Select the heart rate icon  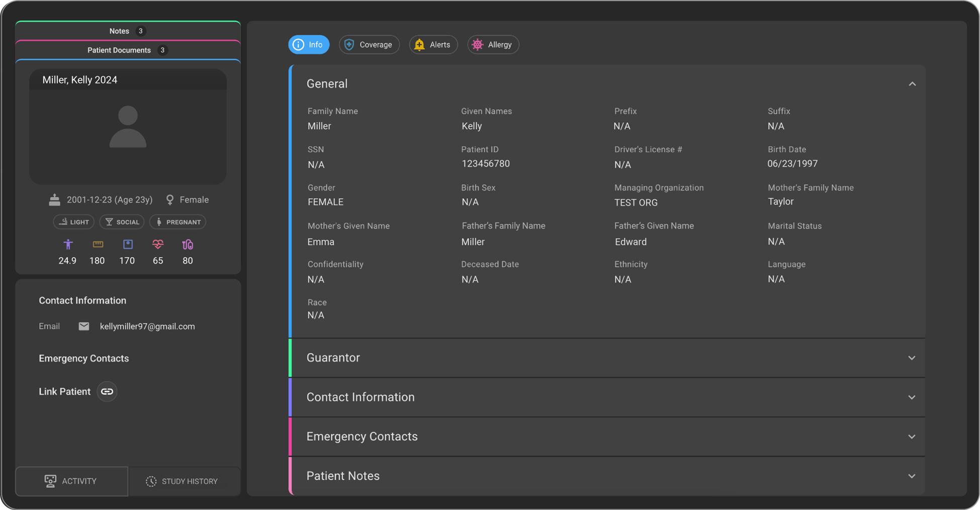tap(157, 244)
